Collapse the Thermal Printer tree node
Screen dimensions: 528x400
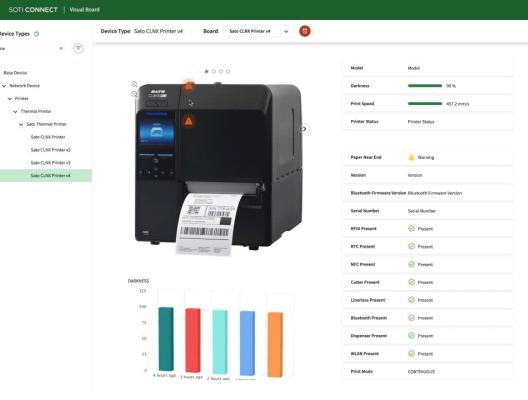pos(15,111)
